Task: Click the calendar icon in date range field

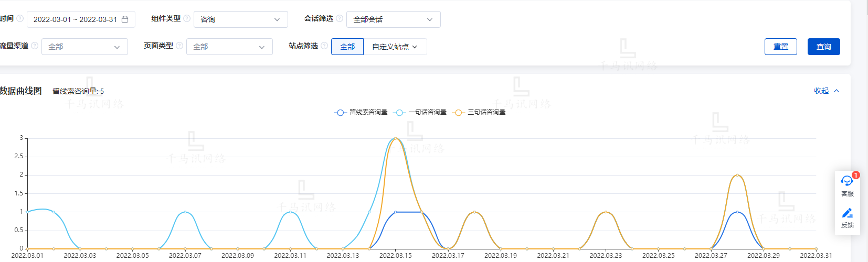Action: click(x=125, y=19)
